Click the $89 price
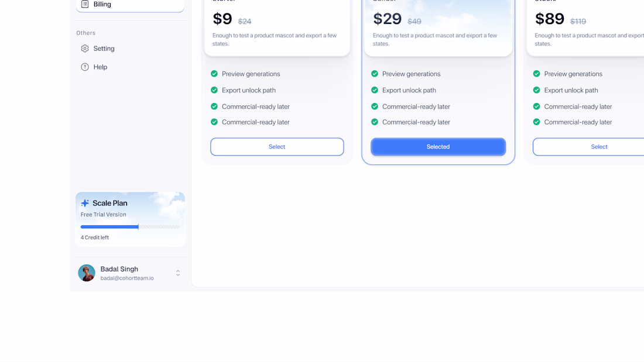644x362 pixels. coord(550,19)
